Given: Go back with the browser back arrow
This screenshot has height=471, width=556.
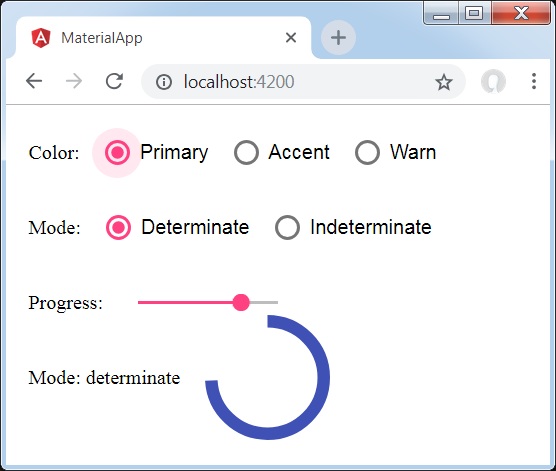Looking at the screenshot, I should (34, 81).
